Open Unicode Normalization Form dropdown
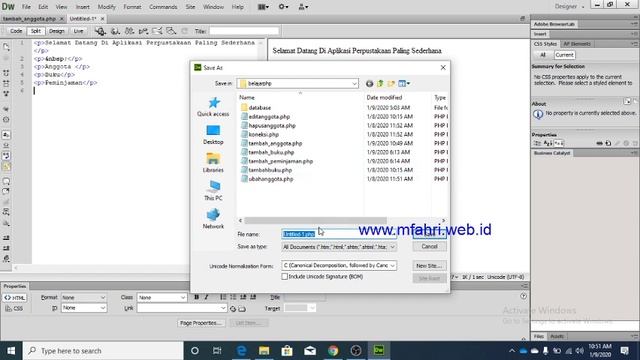Image resolution: width=640 pixels, height=360 pixels. pyautogui.click(x=392, y=266)
